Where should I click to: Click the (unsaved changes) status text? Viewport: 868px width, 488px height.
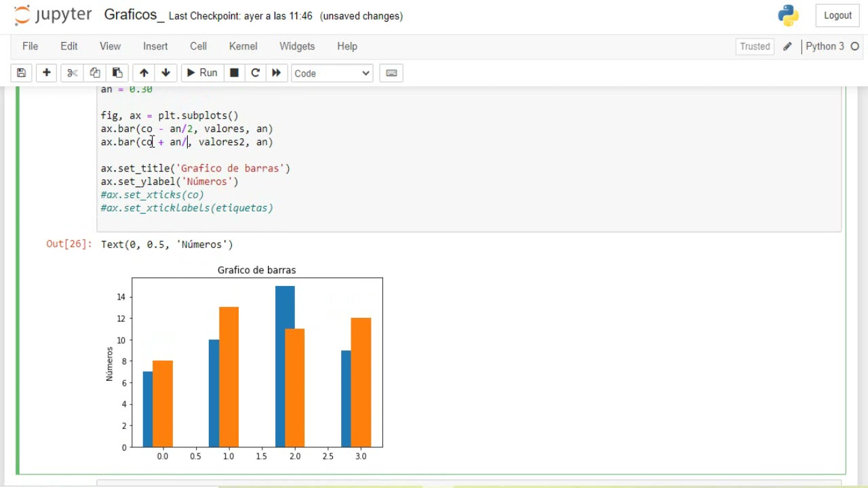(361, 16)
